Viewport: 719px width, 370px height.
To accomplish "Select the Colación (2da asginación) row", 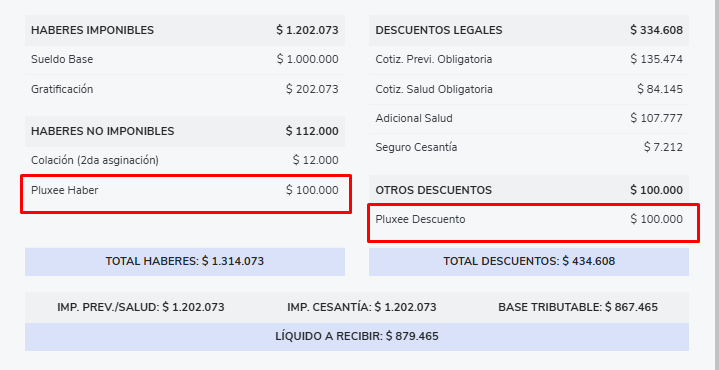I will pyautogui.click(x=185, y=160).
